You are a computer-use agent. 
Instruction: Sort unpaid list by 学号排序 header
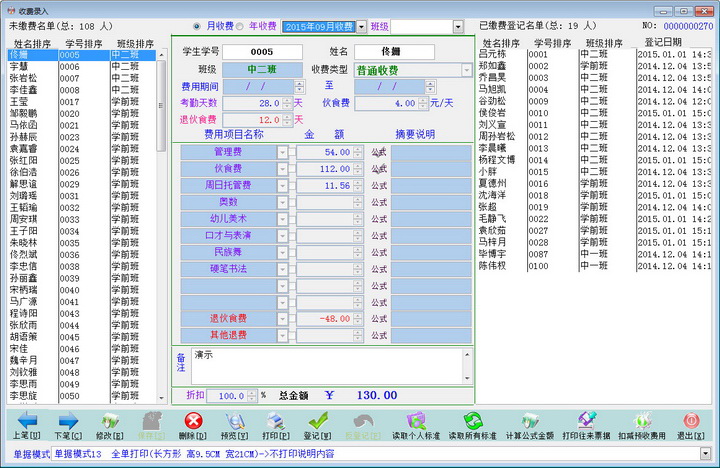coord(84,44)
